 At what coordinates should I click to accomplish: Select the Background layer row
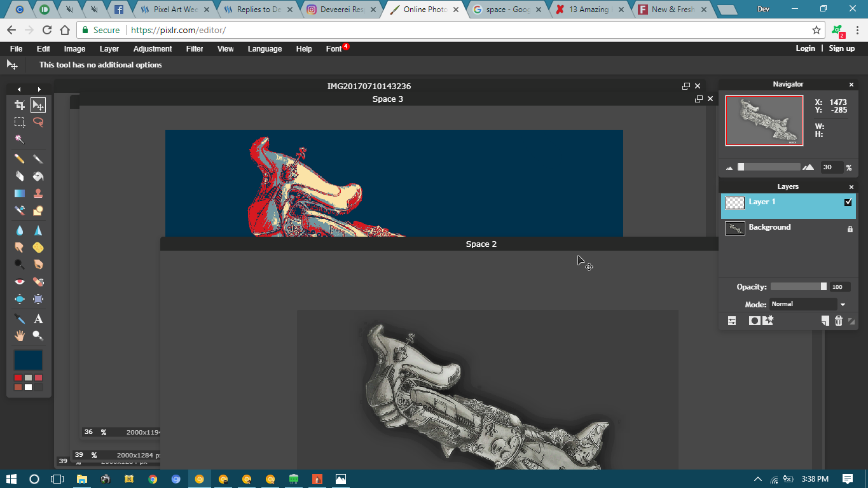(789, 228)
